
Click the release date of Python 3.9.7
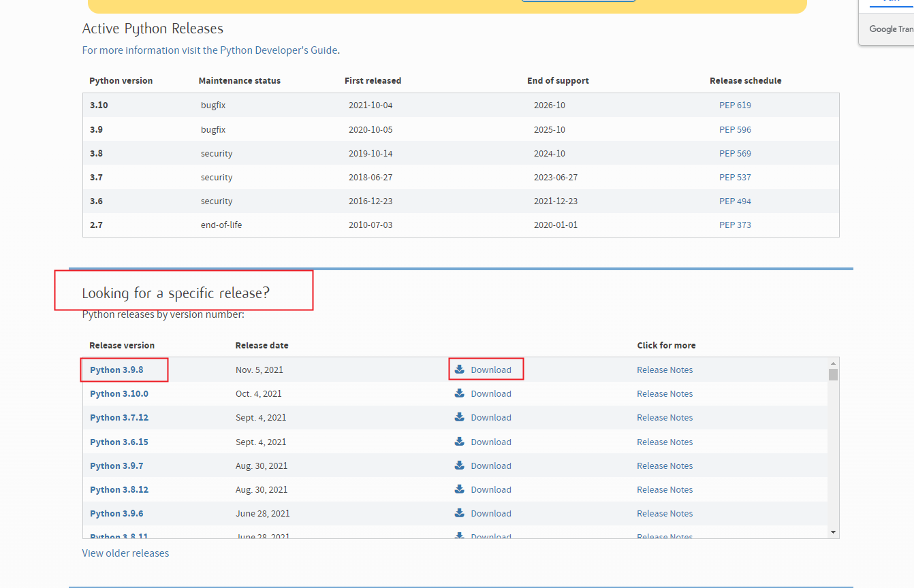[x=262, y=466]
